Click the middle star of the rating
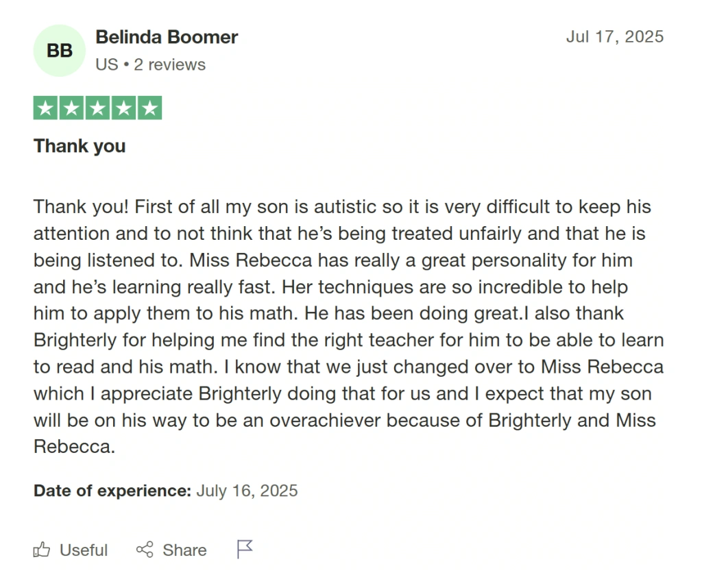The width and height of the screenshot is (702, 588). [x=97, y=108]
